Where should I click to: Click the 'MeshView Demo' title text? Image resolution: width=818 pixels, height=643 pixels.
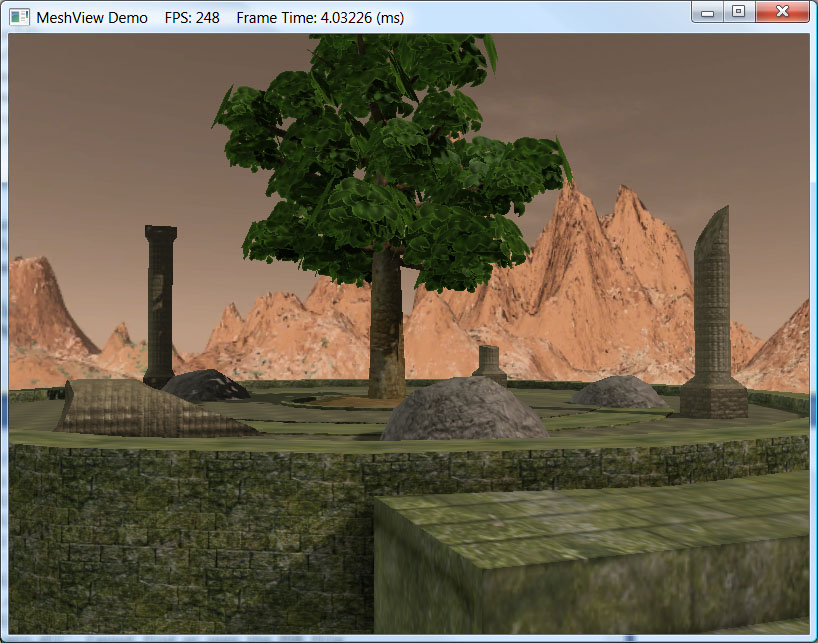pyautogui.click(x=92, y=18)
